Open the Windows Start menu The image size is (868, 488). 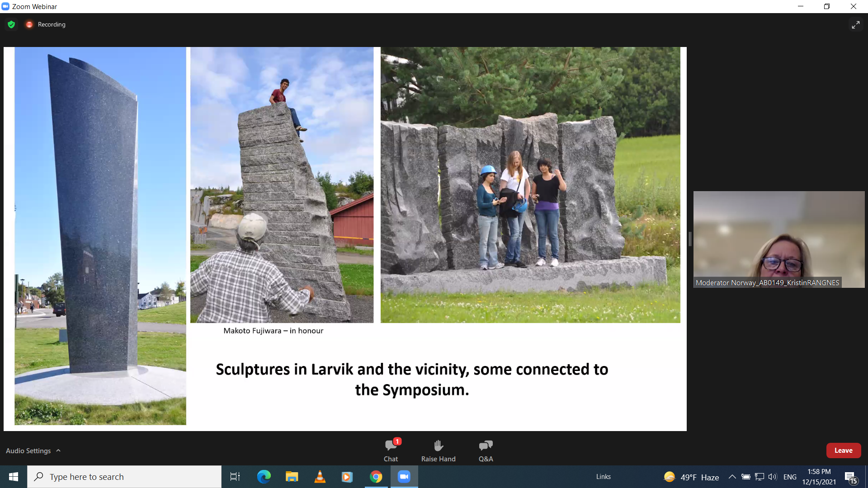14,477
